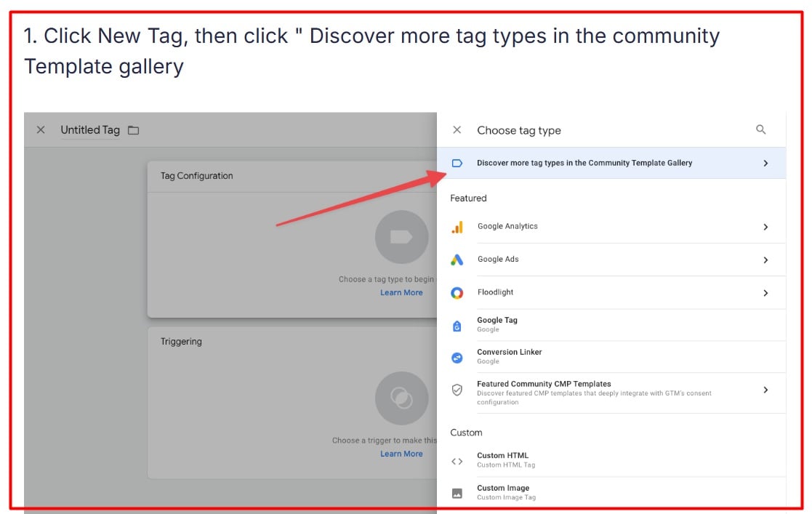The height and width of the screenshot is (514, 812).
Task: Open Featured Community CMP Templates
Action: tap(611, 393)
